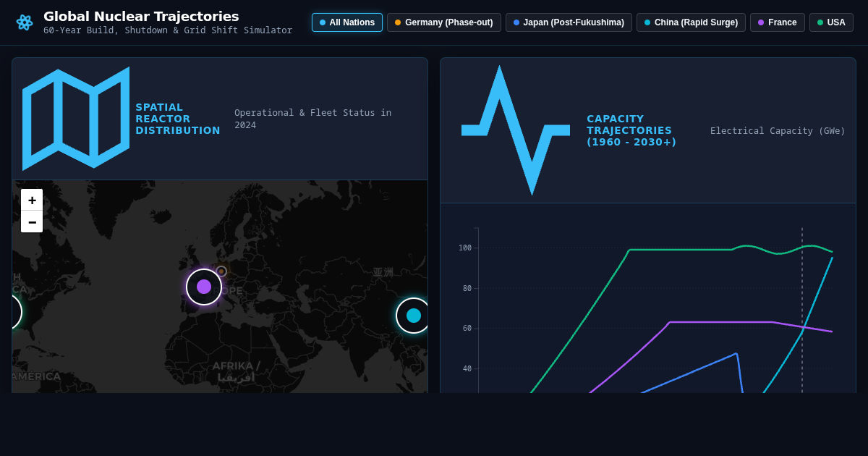Click the Spatial Reactor Distribution heading
Screen dimensions: 868x456
coord(178,119)
